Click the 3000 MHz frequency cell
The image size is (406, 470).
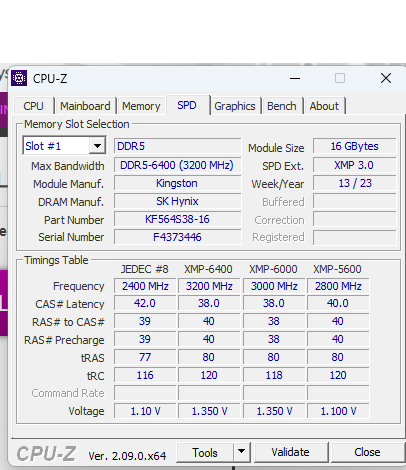pyautogui.click(x=274, y=286)
